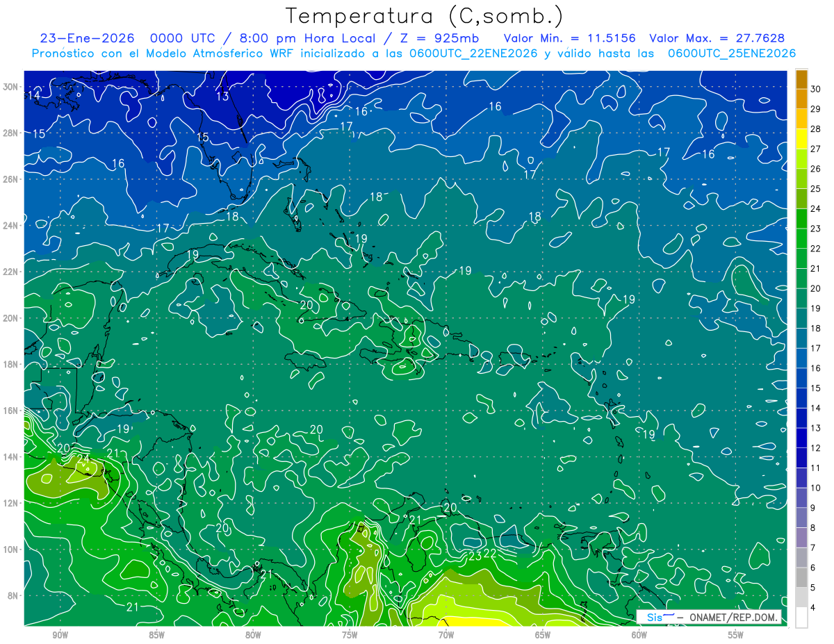This screenshot has height=644, width=834.
Task: Click the longitude axis label "75W"
Action: pos(350,635)
